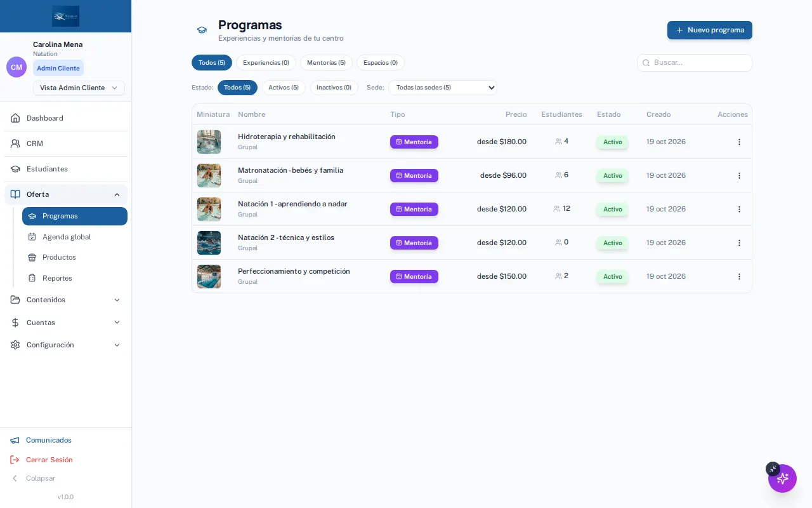Click the CRM people icon
Viewport: 812px width, 508px height.
tap(15, 144)
